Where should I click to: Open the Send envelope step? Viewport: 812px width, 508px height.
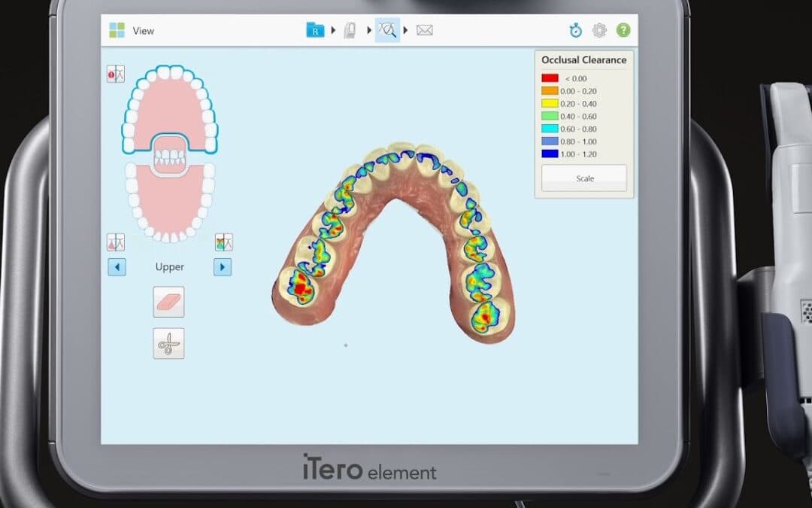pos(425,30)
